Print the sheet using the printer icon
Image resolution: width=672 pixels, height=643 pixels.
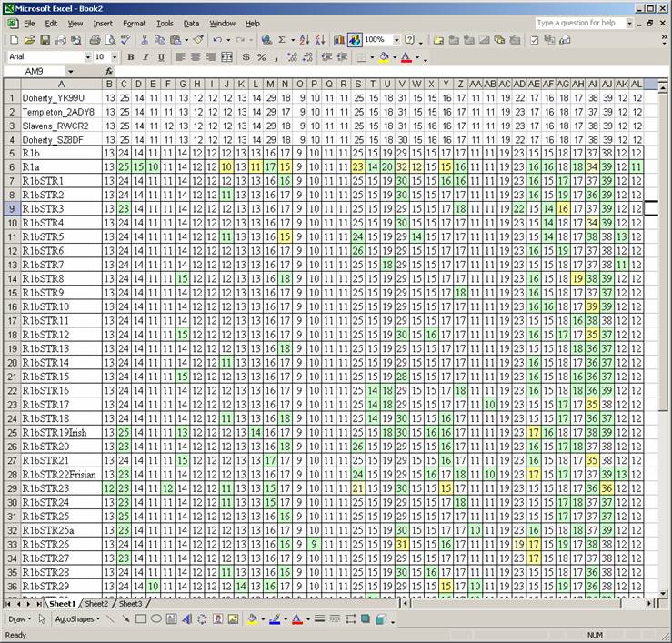coord(95,40)
